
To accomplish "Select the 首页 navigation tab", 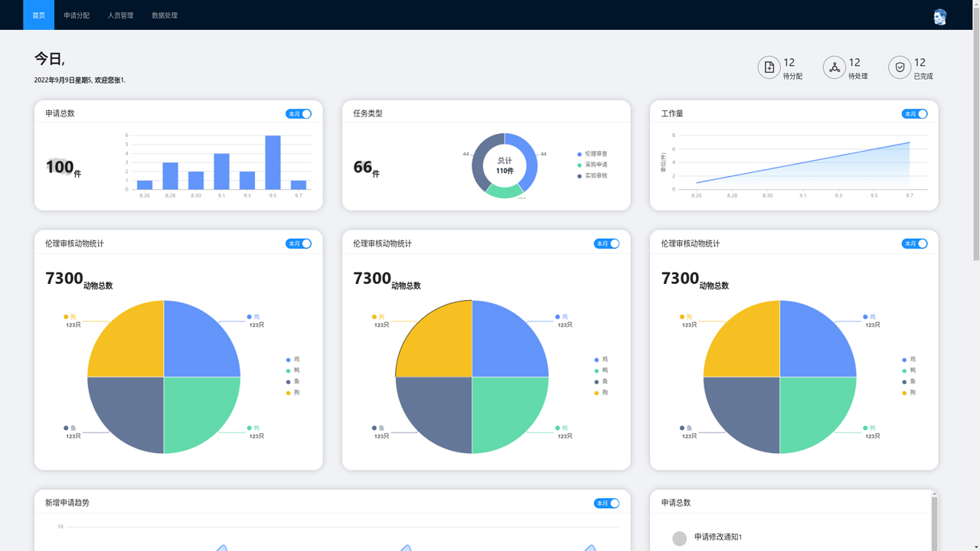I will tap(38, 15).
